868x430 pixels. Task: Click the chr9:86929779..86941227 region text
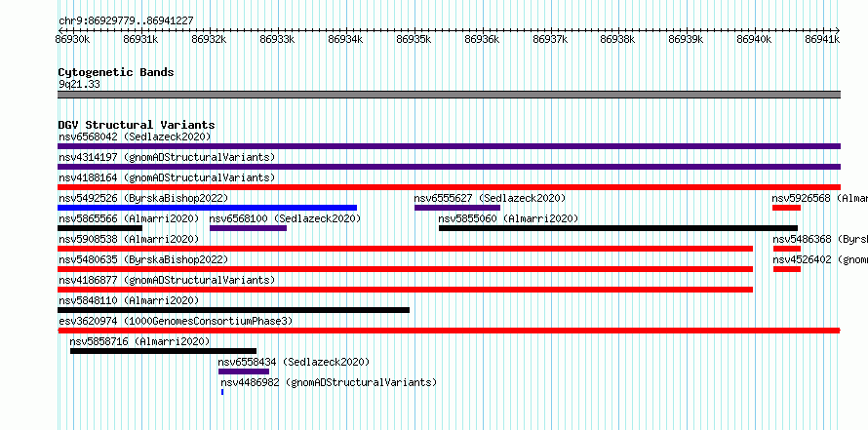tap(126, 21)
